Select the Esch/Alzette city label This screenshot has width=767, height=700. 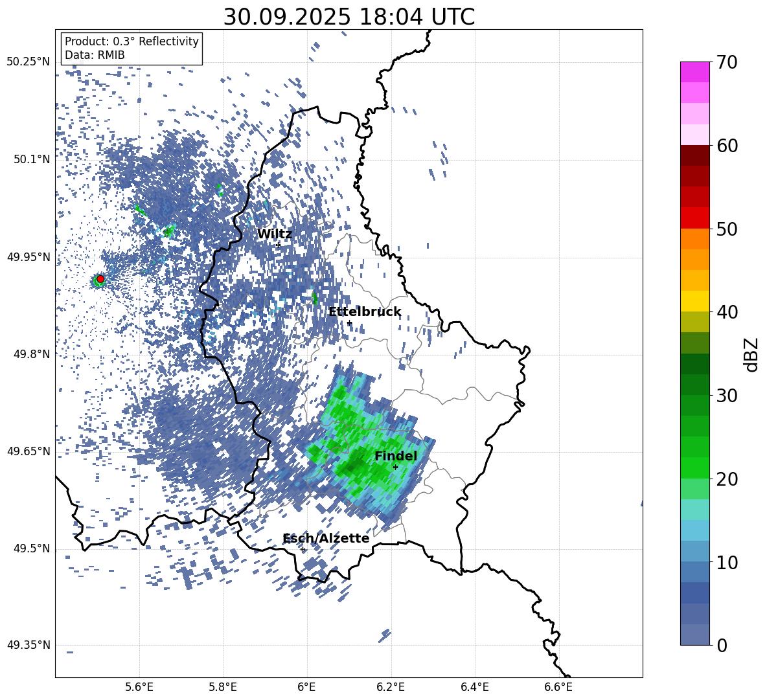pos(326,538)
